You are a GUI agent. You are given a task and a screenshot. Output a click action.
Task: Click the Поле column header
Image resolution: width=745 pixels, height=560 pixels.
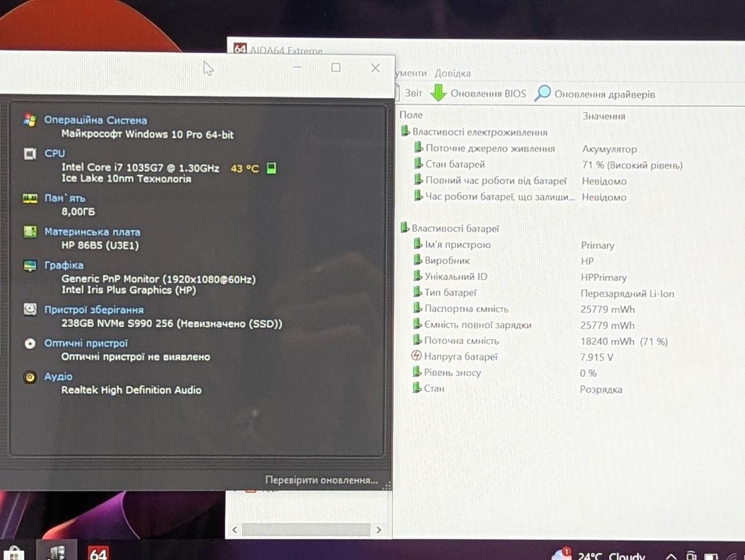[411, 115]
